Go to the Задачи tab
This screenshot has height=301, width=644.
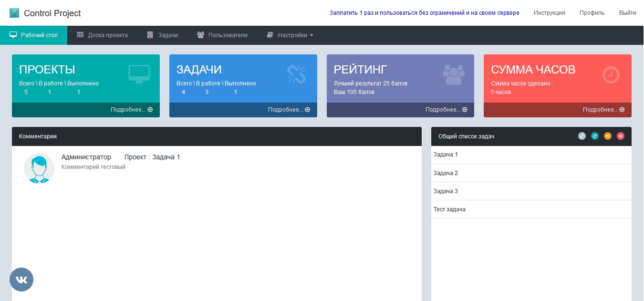[162, 35]
